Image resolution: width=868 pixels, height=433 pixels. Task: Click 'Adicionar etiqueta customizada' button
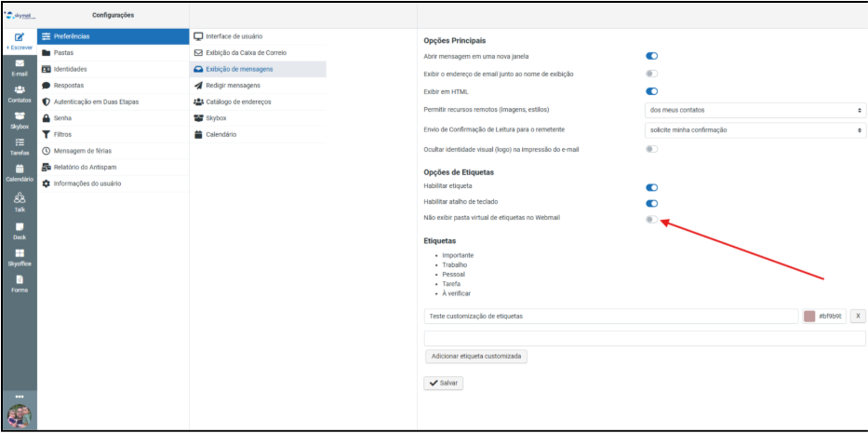pos(477,356)
